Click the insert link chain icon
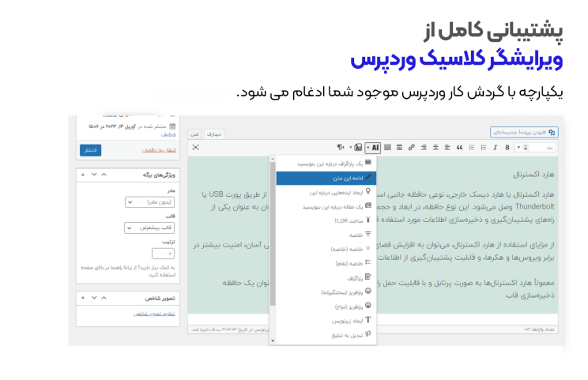588x380 pixels. (410, 147)
